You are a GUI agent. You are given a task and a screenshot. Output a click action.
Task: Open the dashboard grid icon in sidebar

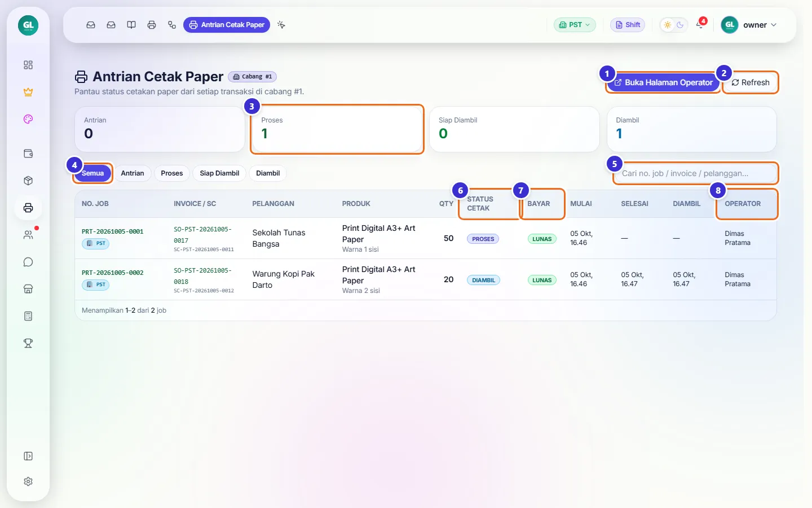[28, 65]
